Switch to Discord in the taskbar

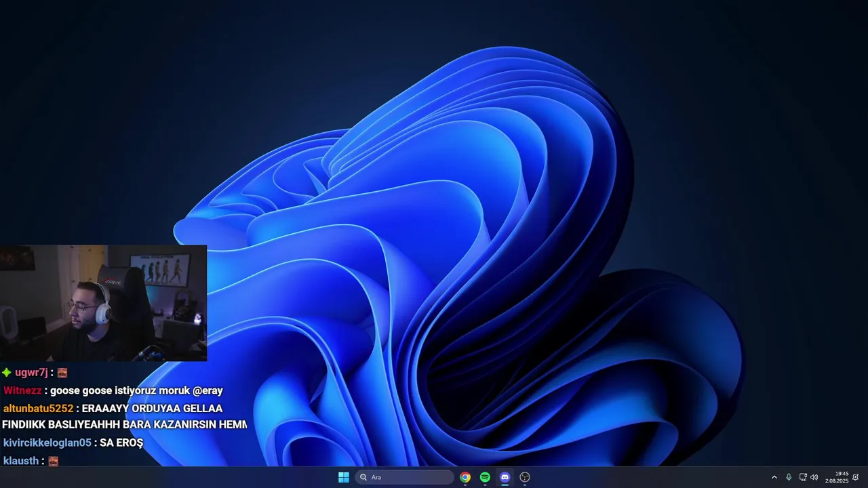click(505, 477)
